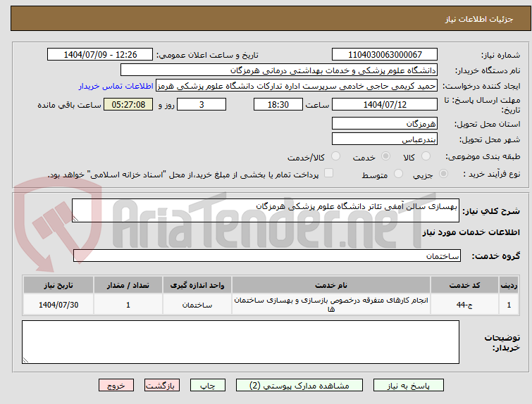Image resolution: width=532 pixels, height=404 pixels.
Task: Click the buyer notes text area
Action: point(240,342)
